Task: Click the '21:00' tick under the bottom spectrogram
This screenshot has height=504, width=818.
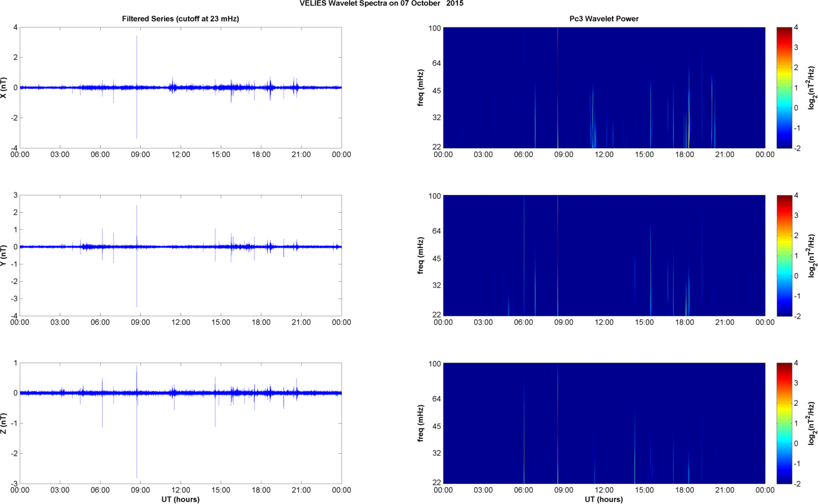Action: [725, 489]
